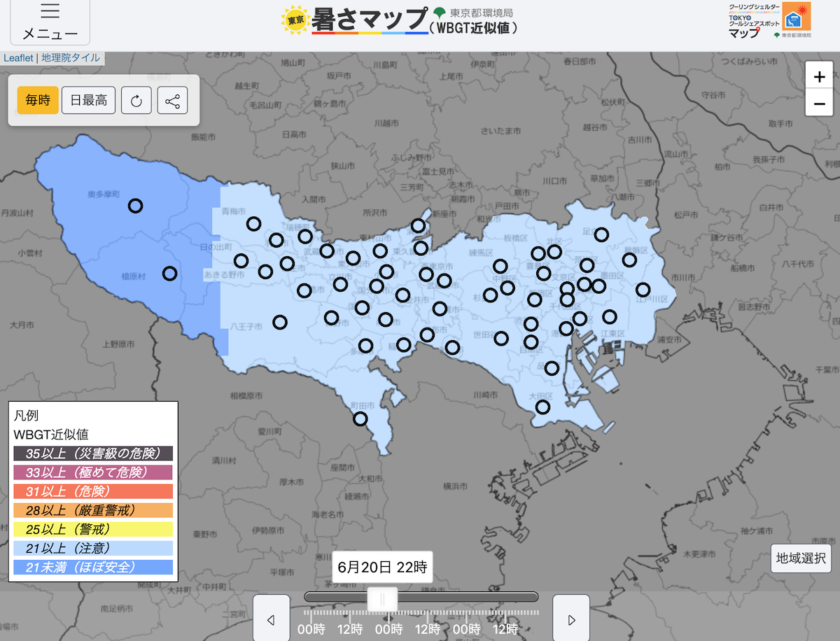Select the 町田市 observation point marker
This screenshot has width=840, height=641.
(360, 419)
